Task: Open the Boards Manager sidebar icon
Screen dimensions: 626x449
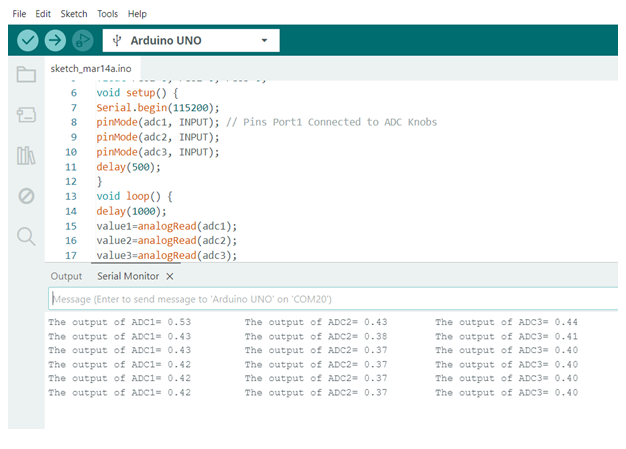Action: pos(26,115)
